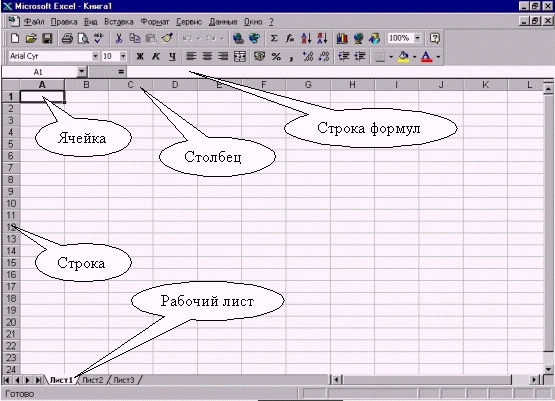Click the Decrease Indent icon
The height and width of the screenshot is (401, 555).
click(344, 56)
